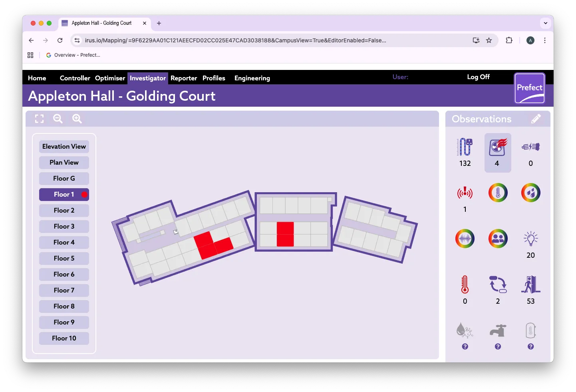Select the radiator pipe observation showing 132

pyautogui.click(x=465, y=147)
